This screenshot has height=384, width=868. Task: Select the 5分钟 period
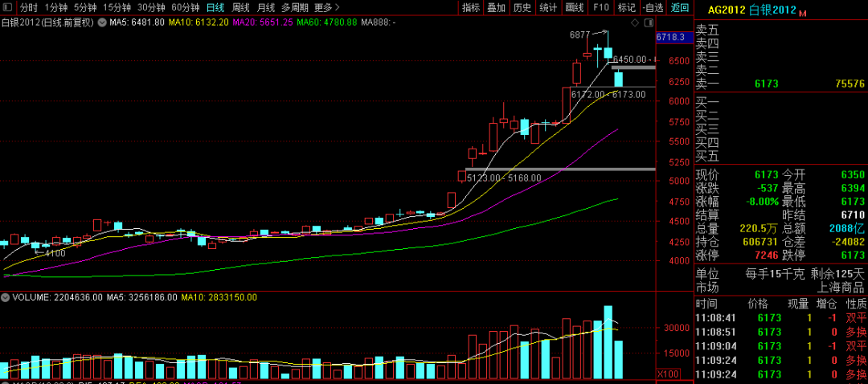click(x=84, y=8)
